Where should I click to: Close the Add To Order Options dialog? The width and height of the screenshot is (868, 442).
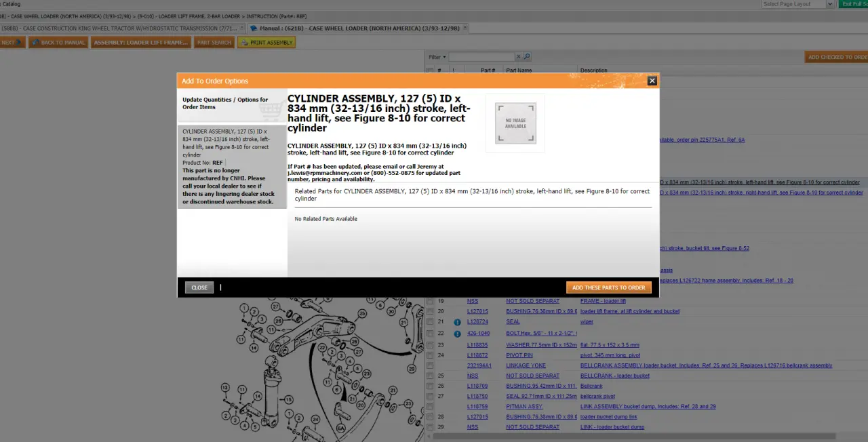click(x=652, y=81)
